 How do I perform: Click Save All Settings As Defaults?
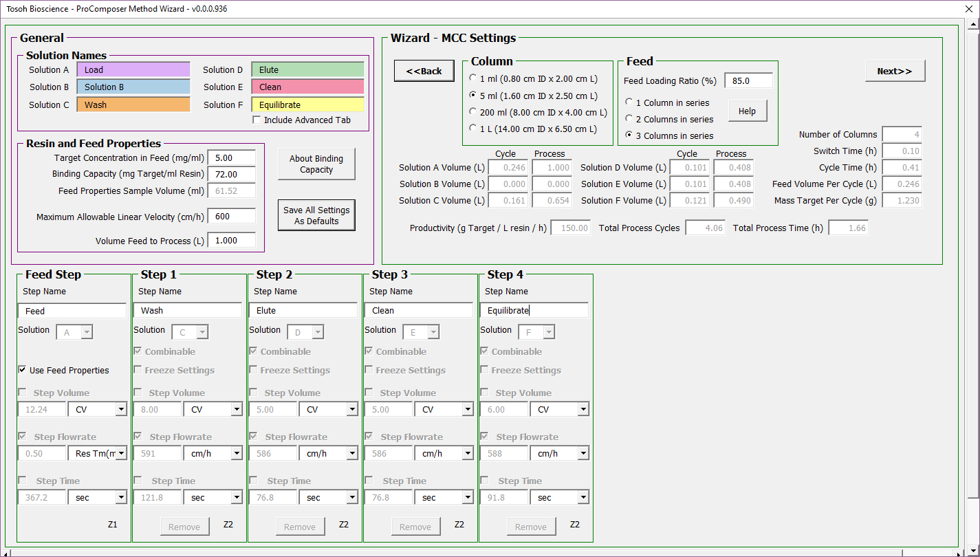[x=316, y=215]
